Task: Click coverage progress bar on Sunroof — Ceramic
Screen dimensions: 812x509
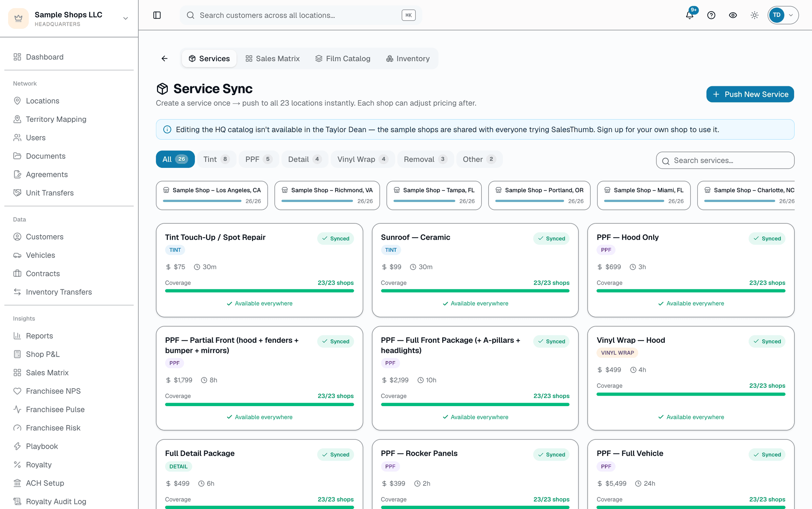Action: click(475, 291)
